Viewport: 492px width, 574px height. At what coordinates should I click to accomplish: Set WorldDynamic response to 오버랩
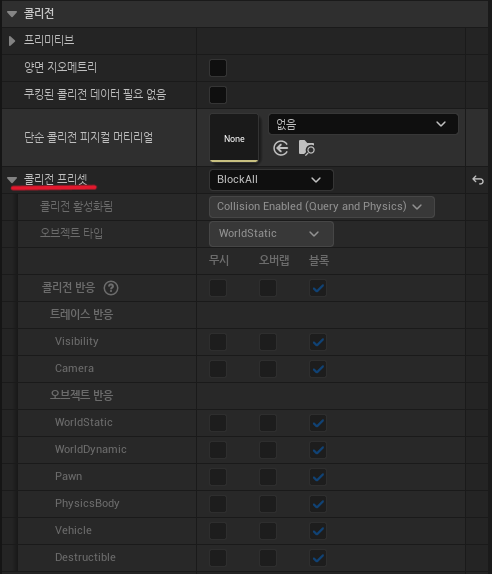point(268,450)
